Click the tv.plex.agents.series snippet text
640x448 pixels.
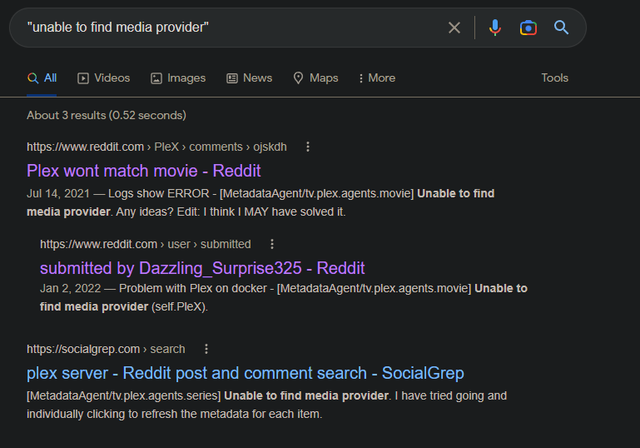point(267,405)
